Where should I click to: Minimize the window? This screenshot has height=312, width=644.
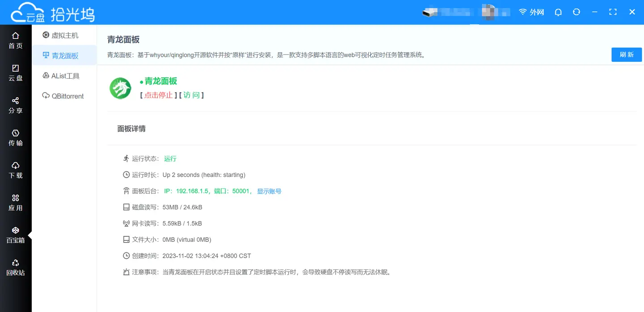tap(594, 12)
